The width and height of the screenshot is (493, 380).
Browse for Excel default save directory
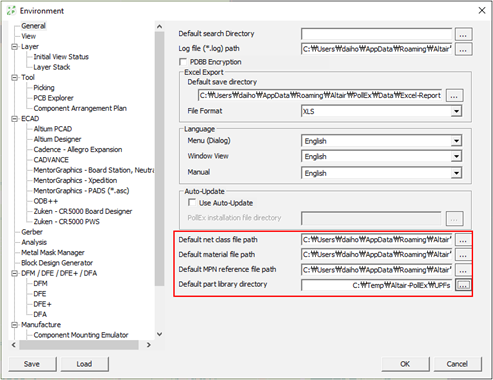[454, 96]
